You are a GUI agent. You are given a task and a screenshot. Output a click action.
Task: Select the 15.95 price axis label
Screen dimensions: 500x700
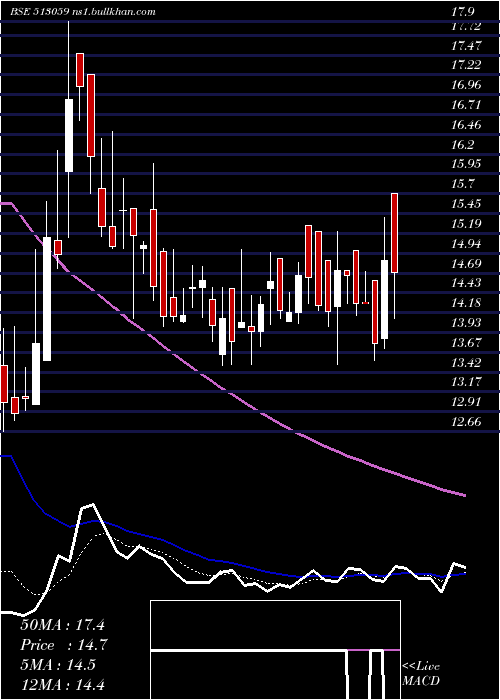[x=466, y=164]
